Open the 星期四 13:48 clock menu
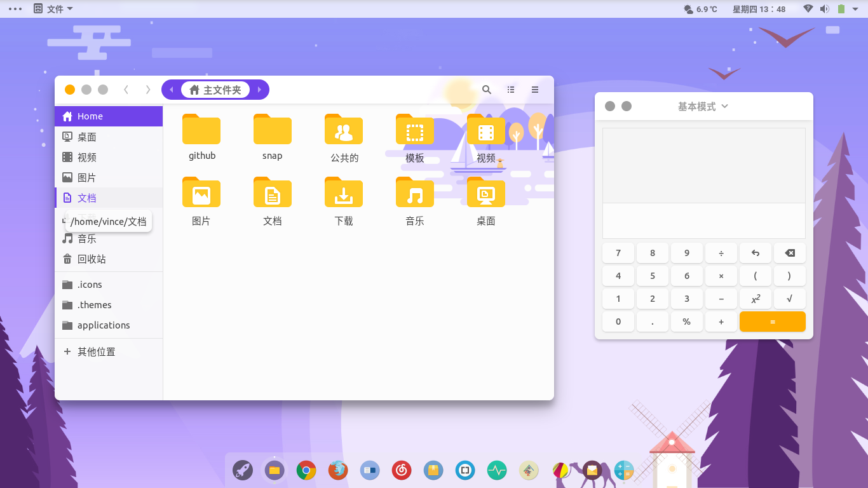The image size is (868, 488). click(x=759, y=9)
